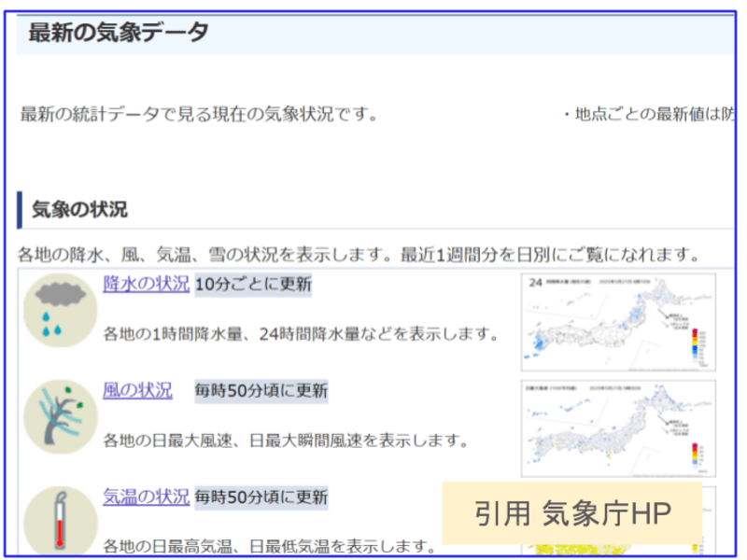This screenshot has width=747, height=560.
Task: Follow the 気温の状況 link
Action: pos(146,497)
